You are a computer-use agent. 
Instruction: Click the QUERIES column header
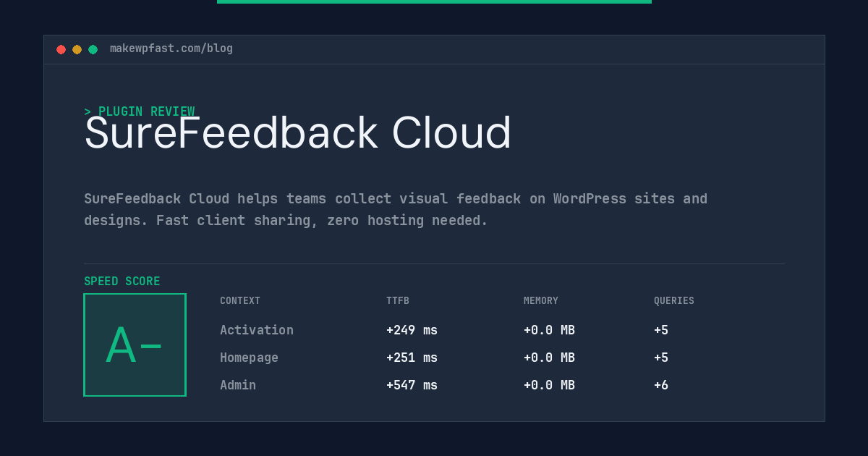(674, 301)
